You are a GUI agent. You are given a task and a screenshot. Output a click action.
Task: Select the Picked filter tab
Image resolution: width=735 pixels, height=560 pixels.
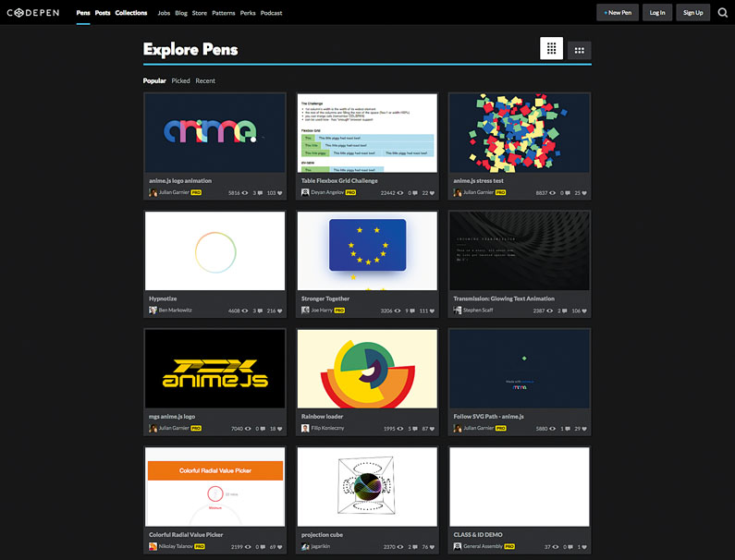point(180,80)
